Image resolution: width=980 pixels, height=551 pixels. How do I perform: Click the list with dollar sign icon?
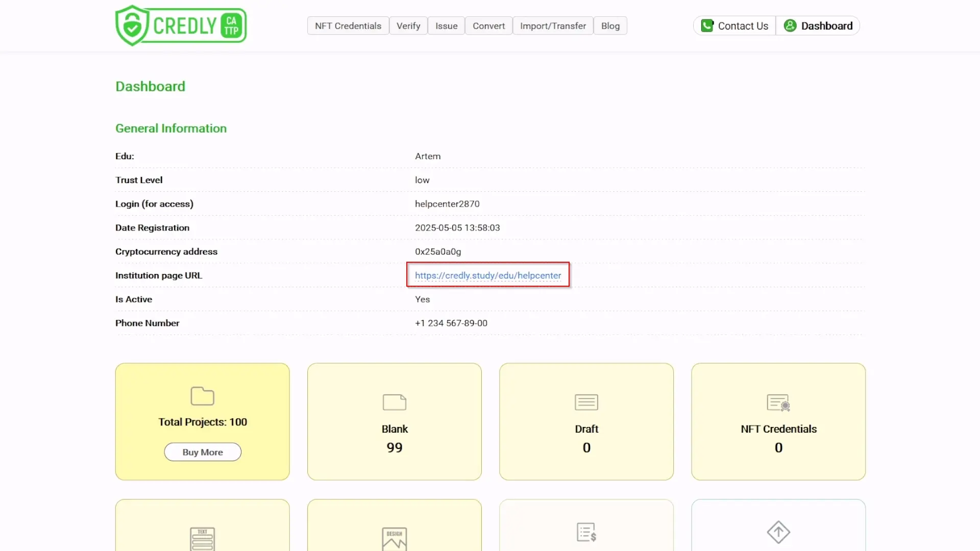(x=586, y=532)
